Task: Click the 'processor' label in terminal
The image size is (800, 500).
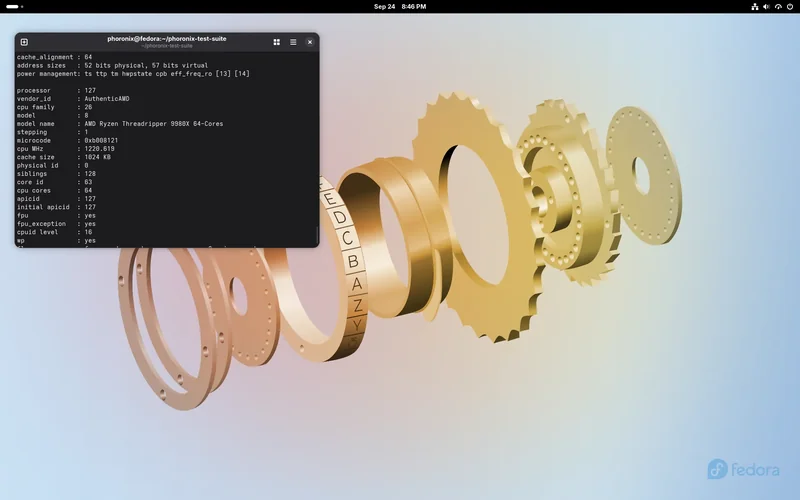Action: pyautogui.click(x=34, y=91)
